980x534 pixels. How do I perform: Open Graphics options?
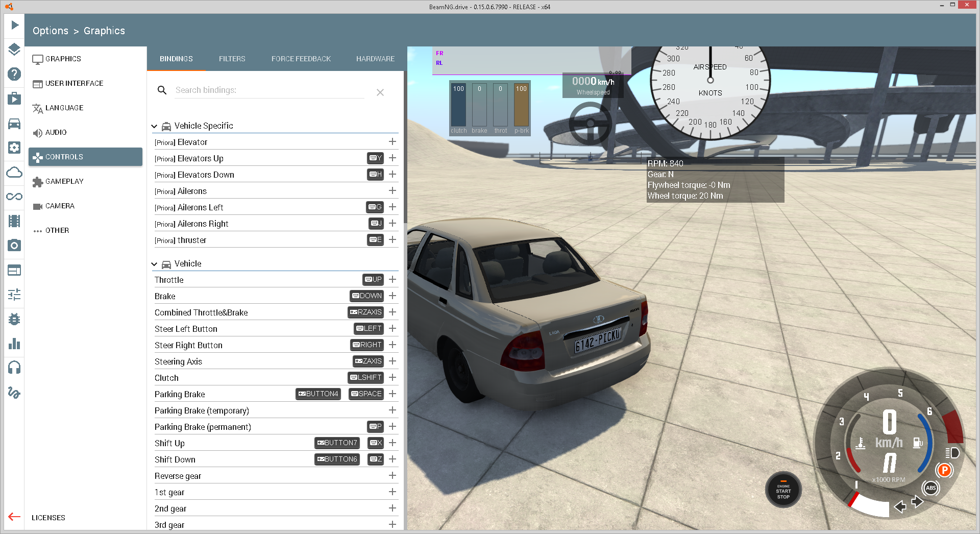[x=85, y=59]
